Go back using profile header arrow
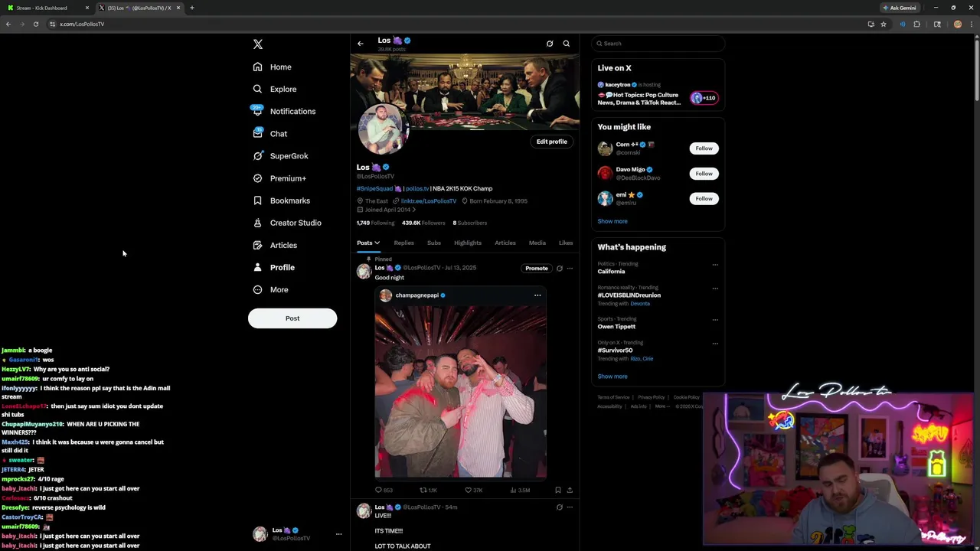The image size is (980, 551). 361,44
